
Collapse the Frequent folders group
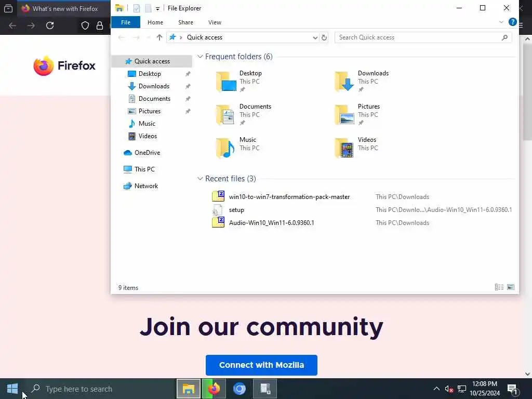click(x=200, y=57)
